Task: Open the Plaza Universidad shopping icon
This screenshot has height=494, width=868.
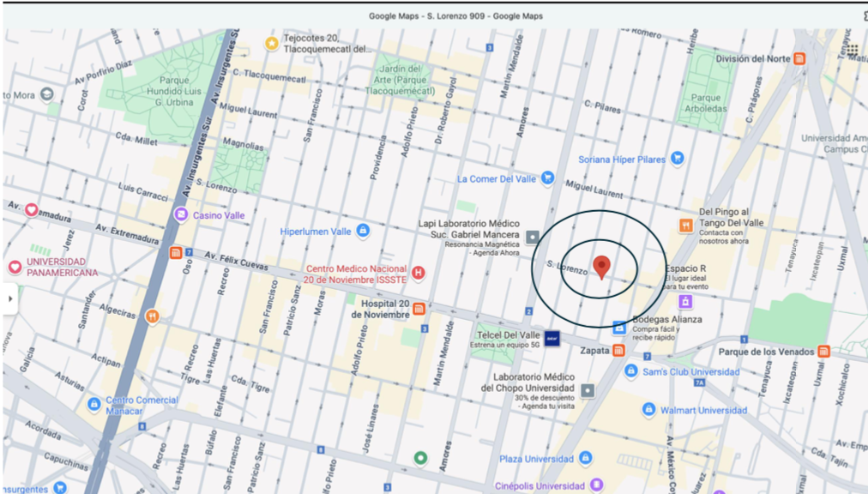Action: point(585,457)
